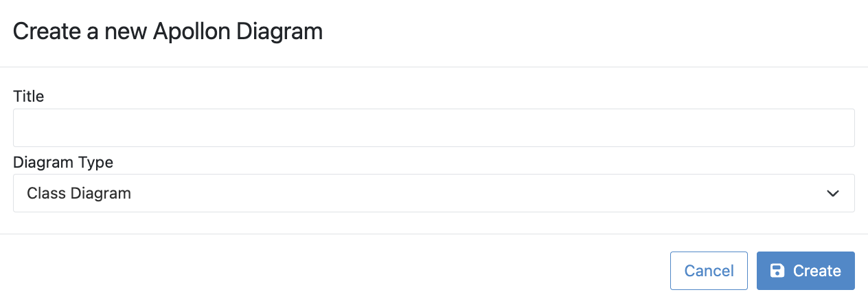Open the Diagram Type dropdown

pyautogui.click(x=433, y=193)
